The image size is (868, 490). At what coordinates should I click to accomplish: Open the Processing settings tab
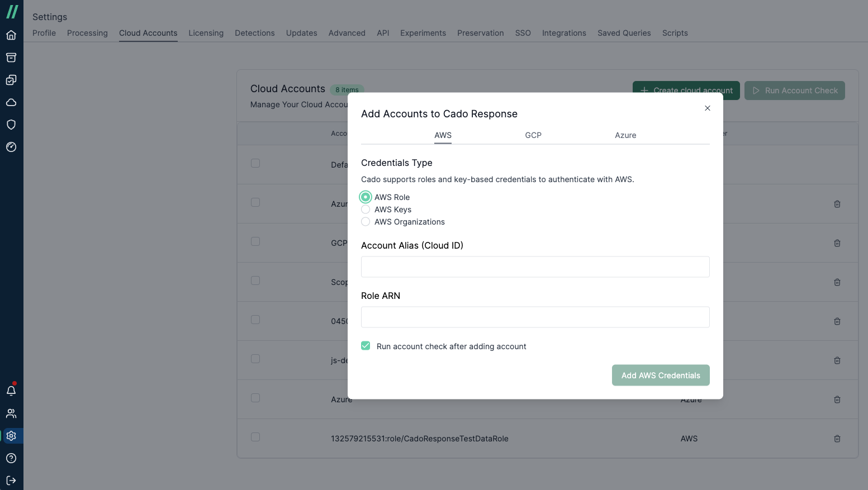coord(87,33)
